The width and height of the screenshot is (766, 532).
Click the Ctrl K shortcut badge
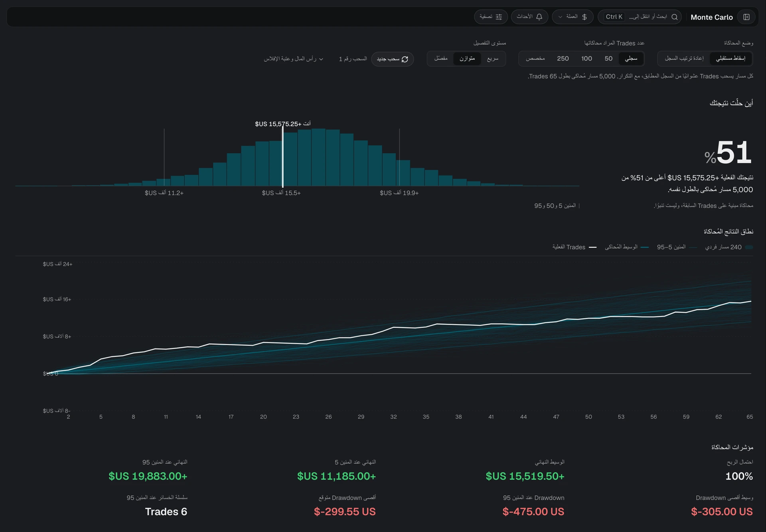[614, 17]
